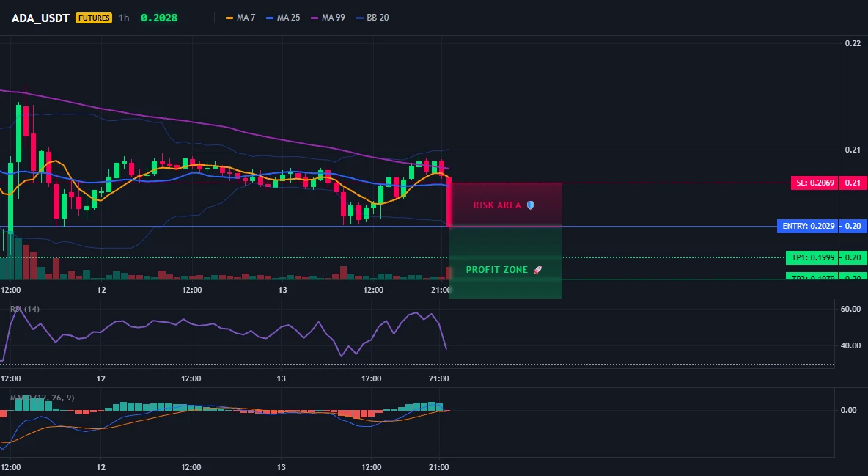868x476 pixels.
Task: Click the shield icon beside RISK AREA
Action: pos(530,205)
